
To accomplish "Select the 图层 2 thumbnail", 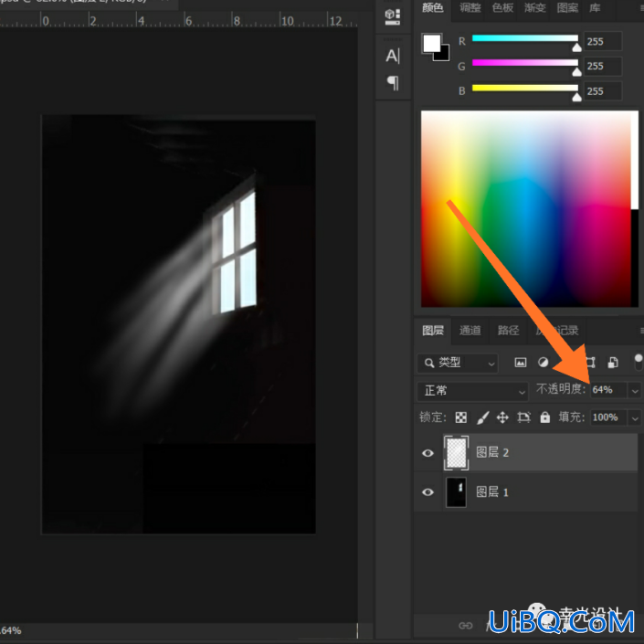I will point(456,452).
